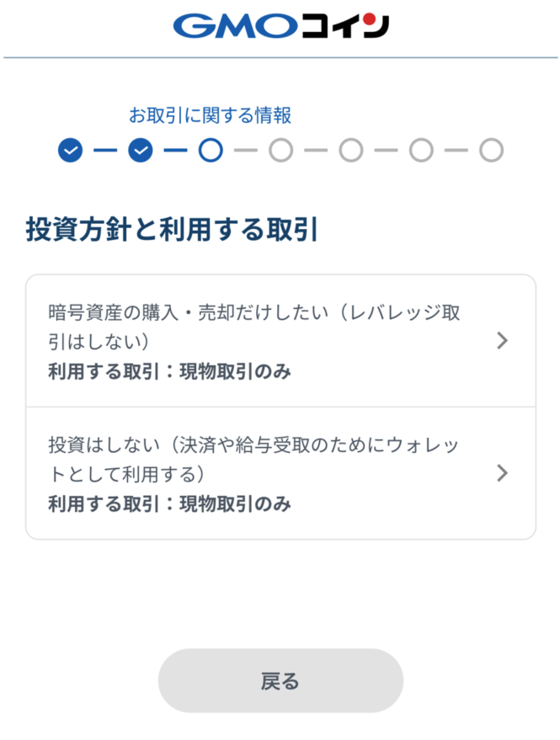Click the fifth step circle indicator
560x740 pixels.
coord(351,151)
